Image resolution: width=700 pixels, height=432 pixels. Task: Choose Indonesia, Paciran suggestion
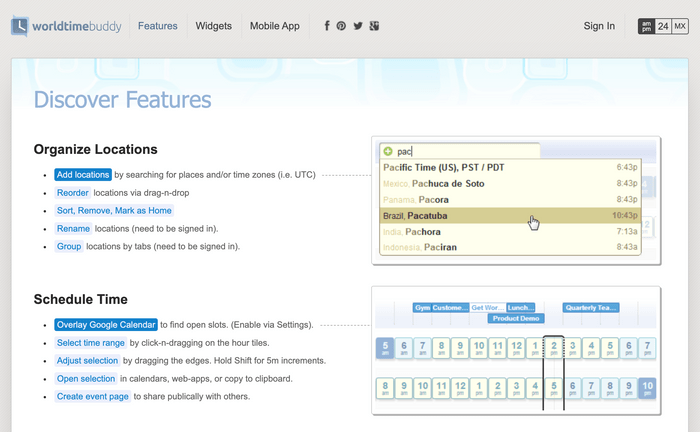coord(510,247)
